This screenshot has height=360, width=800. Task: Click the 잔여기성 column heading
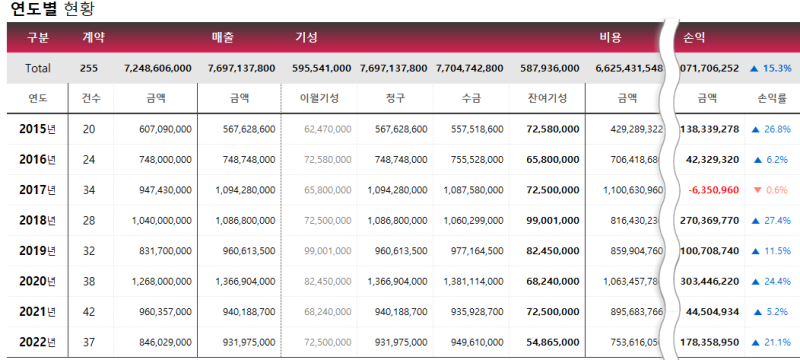pyautogui.click(x=547, y=99)
